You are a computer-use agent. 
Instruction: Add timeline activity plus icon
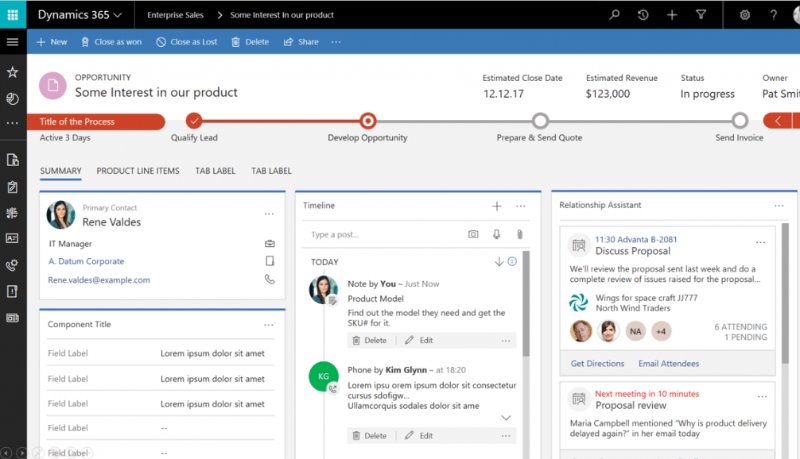click(496, 206)
